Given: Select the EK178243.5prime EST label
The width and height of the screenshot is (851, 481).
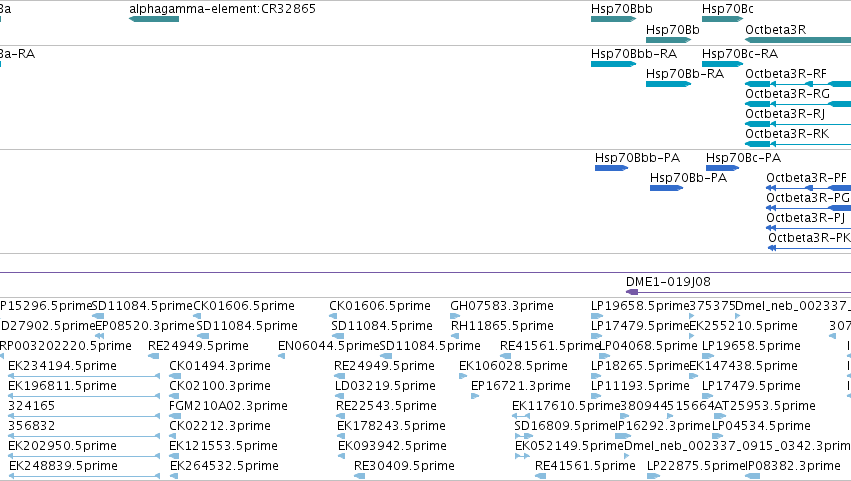Looking at the screenshot, I should pyautogui.click(x=391, y=426).
